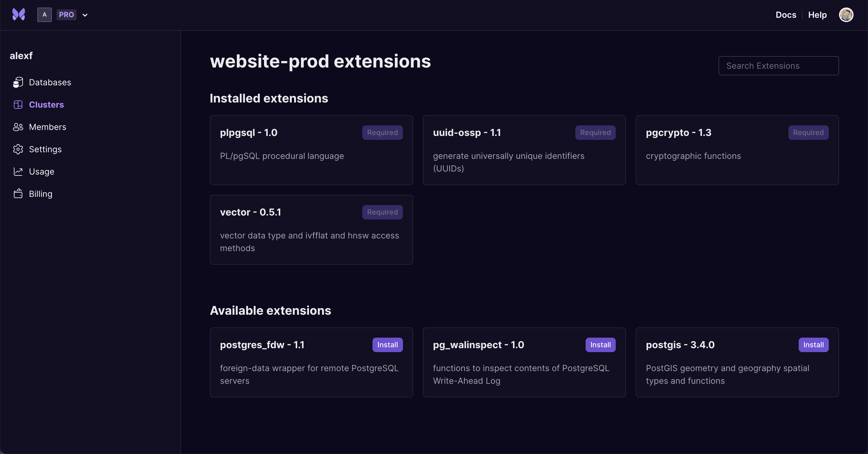Select the Search Extensions input field
Viewport: 868px width, 454px height.
click(x=778, y=65)
